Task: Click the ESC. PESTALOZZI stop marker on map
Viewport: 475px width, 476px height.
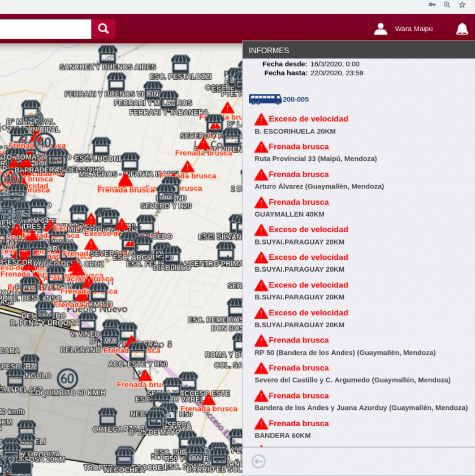Action: [180, 63]
